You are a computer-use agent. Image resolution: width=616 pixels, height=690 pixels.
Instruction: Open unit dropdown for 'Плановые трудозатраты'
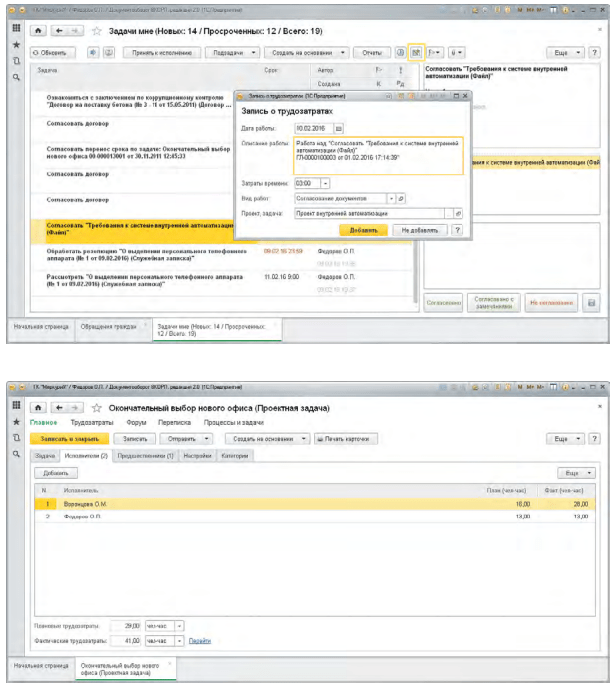pyautogui.click(x=180, y=626)
